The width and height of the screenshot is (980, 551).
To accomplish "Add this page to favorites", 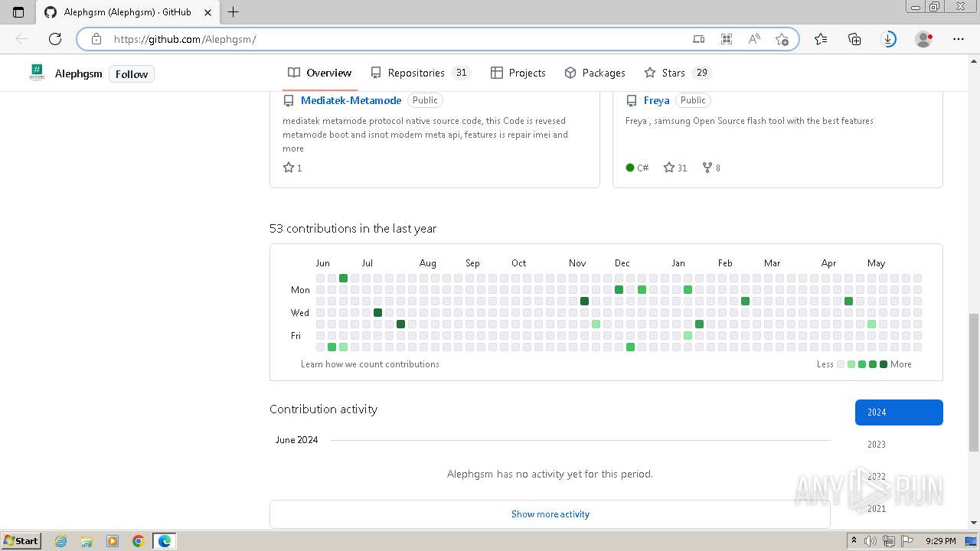I will point(782,39).
